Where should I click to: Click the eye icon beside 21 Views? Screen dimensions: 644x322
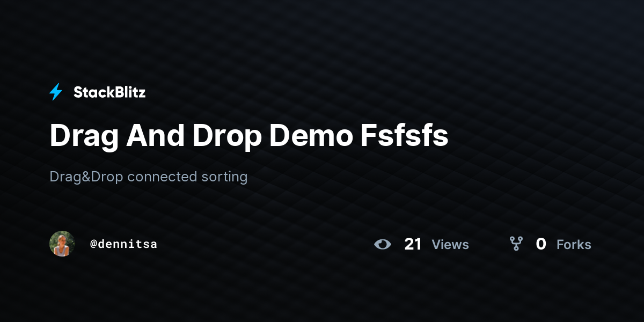(x=383, y=245)
